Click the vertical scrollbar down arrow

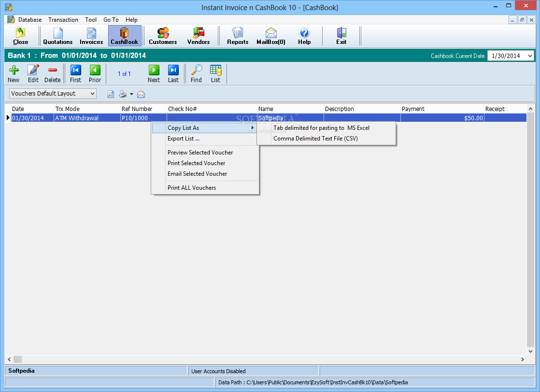[530, 351]
